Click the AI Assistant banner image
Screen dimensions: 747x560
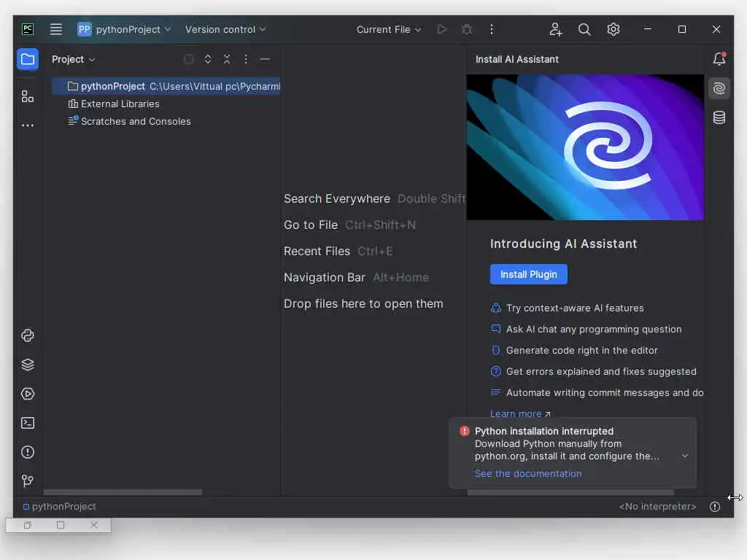585,147
